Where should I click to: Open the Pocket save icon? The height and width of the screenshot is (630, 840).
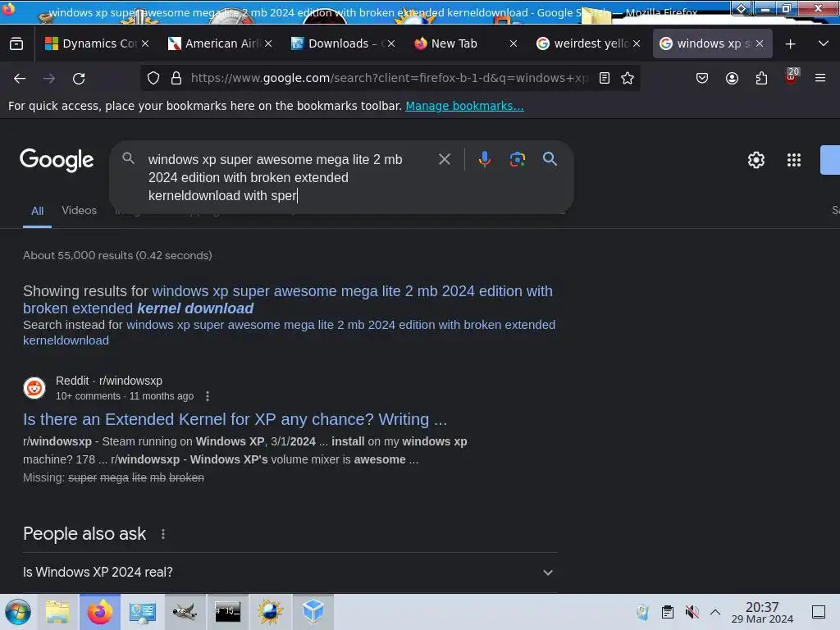(702, 78)
